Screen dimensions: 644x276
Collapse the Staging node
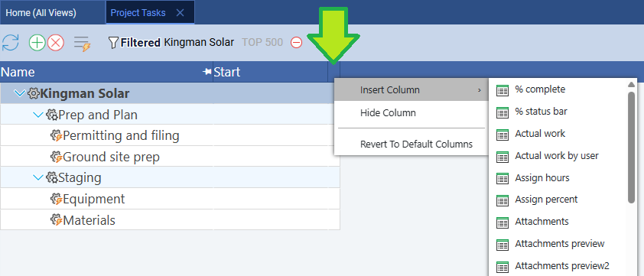click(x=37, y=178)
